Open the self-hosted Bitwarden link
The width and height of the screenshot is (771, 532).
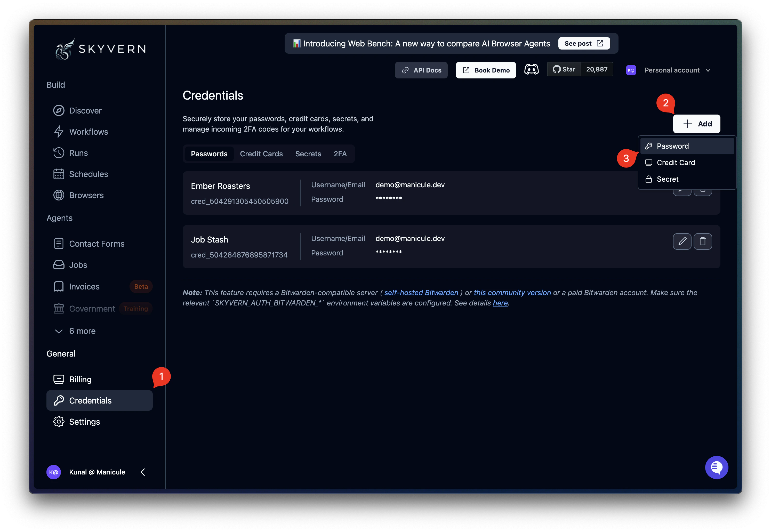pos(421,292)
